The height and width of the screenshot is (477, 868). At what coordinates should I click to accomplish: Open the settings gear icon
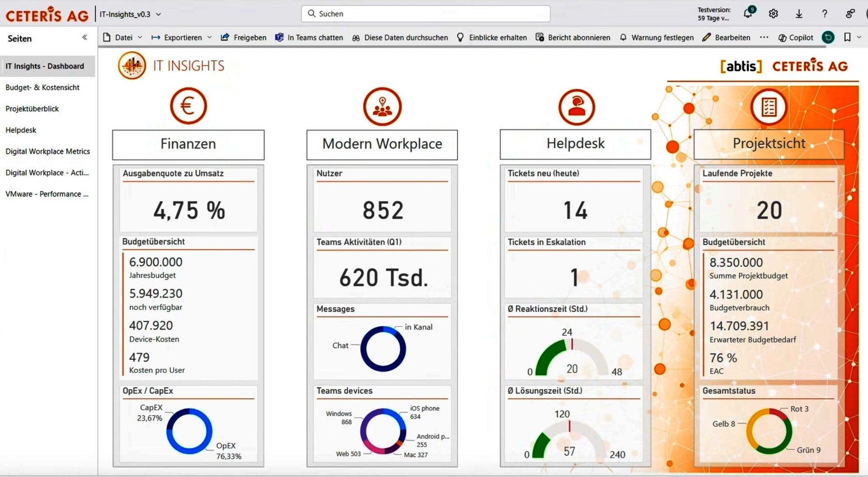click(773, 14)
